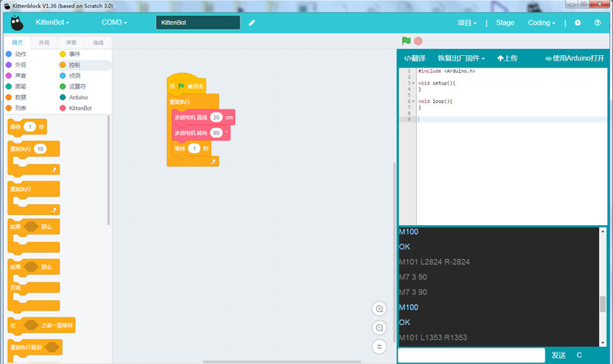Expand the 恢复出厂固件 firmware dropdown

[461, 58]
